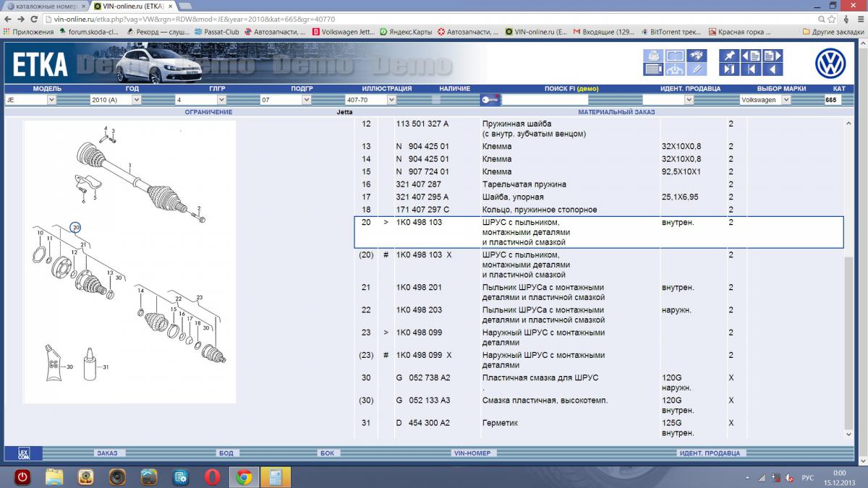Select part number 1K0 498 203
Screen dimensions: 868x488
419,310
